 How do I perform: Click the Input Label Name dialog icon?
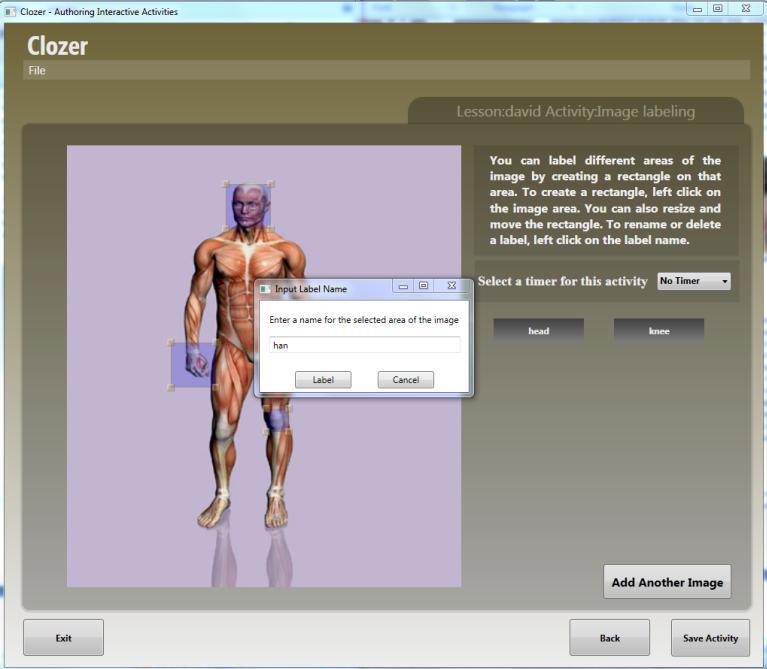click(265, 289)
